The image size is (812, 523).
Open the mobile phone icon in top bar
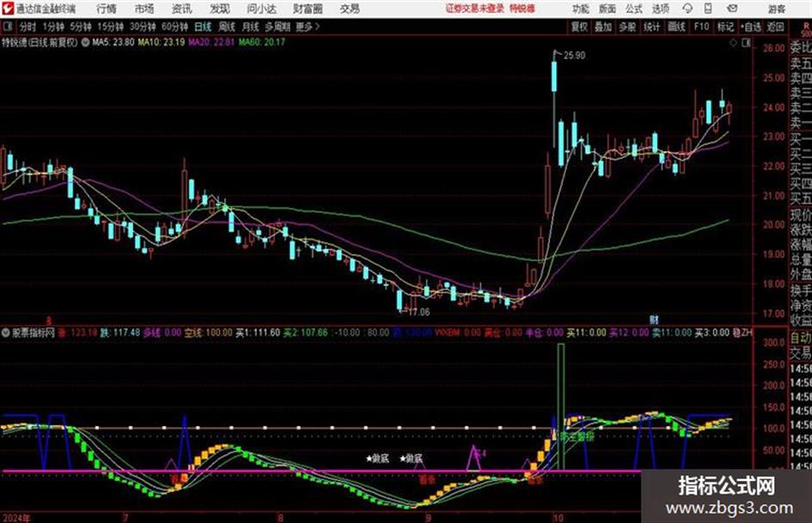[x=708, y=9]
